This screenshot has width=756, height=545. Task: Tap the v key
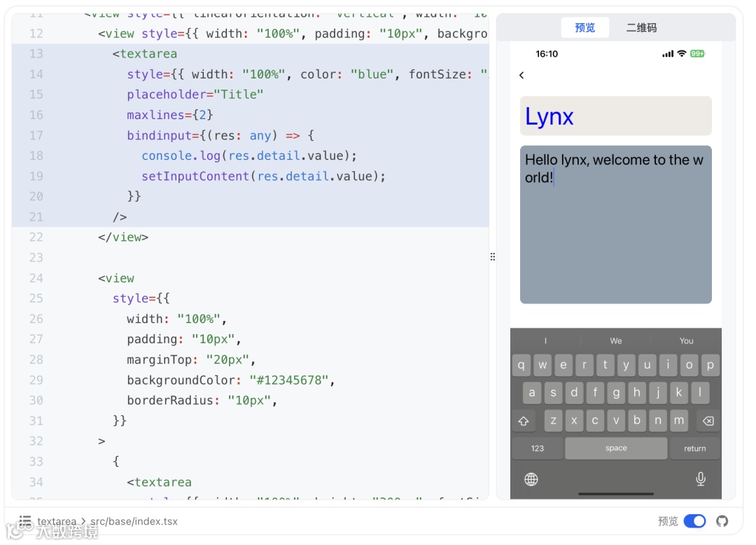point(616,420)
